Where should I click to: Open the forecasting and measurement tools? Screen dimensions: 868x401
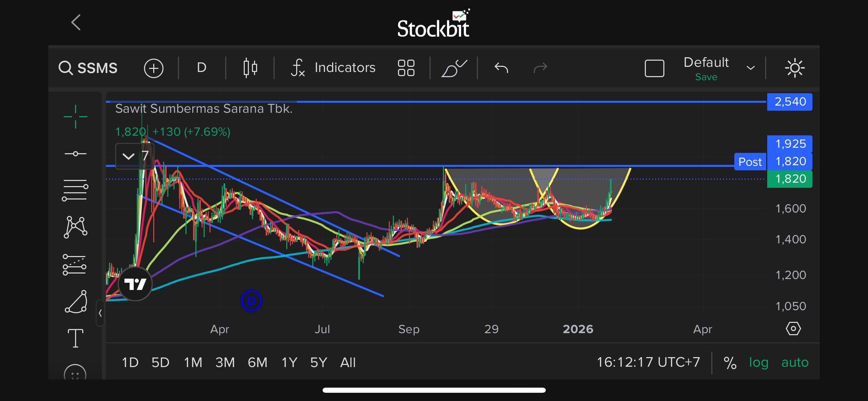point(74,265)
